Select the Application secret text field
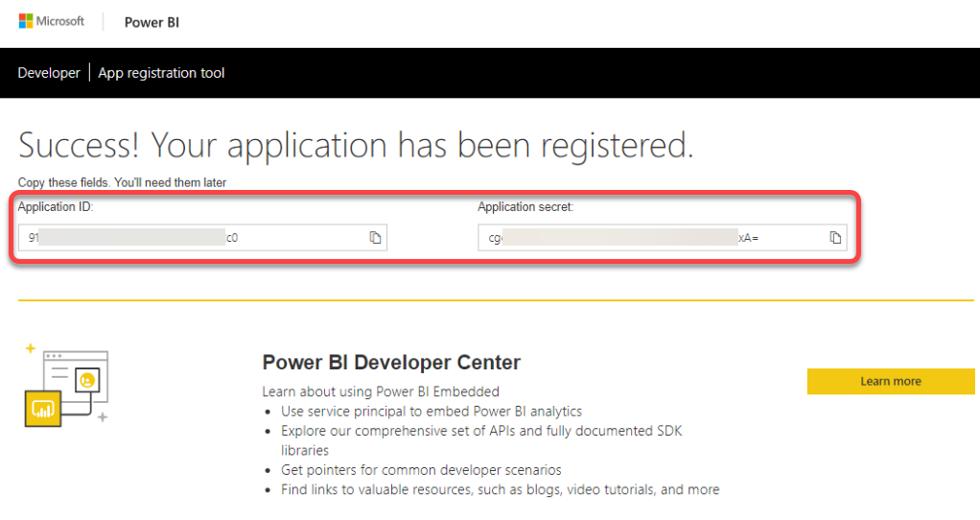Viewport: 980px width, 520px height. pyautogui.click(x=663, y=238)
